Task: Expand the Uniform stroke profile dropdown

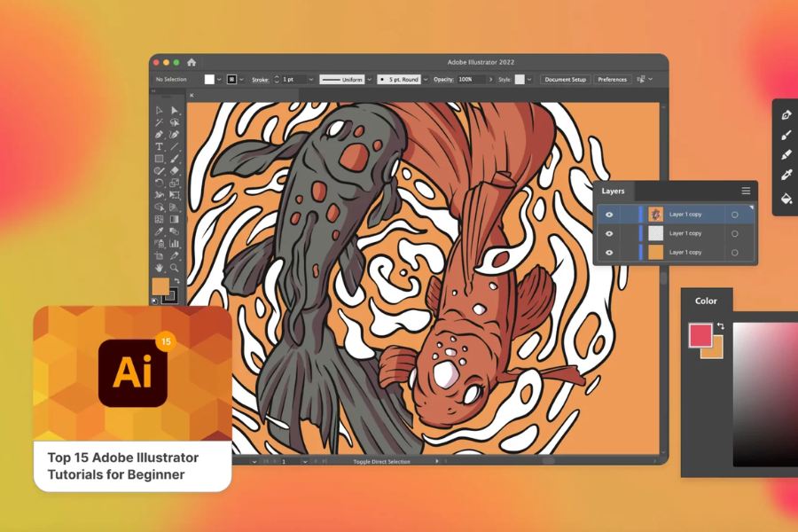Action: 369,80
